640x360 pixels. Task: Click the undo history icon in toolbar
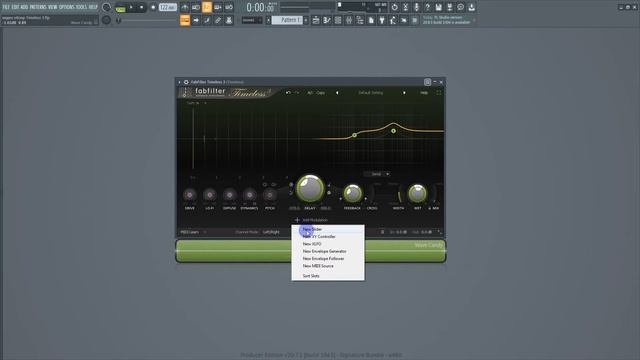[x=394, y=7]
